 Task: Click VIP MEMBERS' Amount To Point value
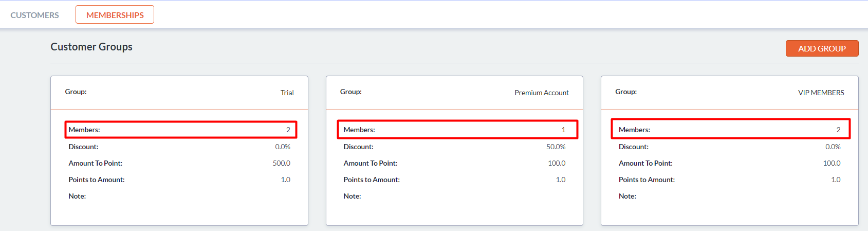832,163
